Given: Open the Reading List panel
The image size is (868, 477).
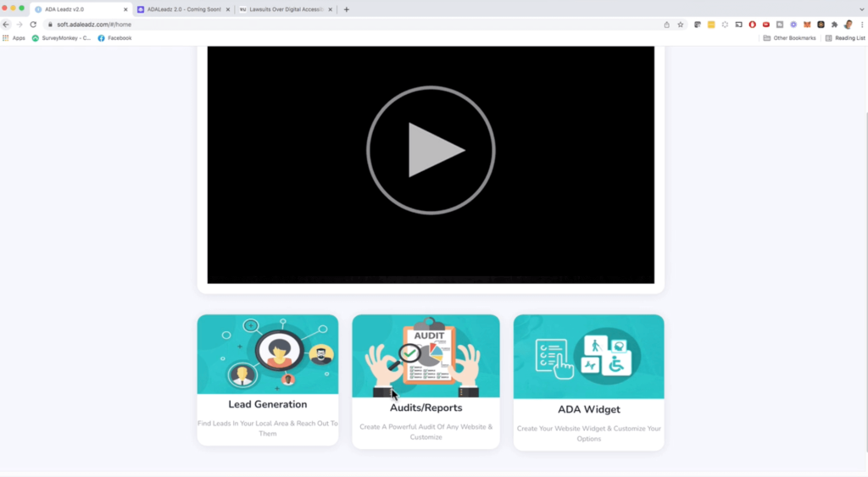Looking at the screenshot, I should pos(845,38).
